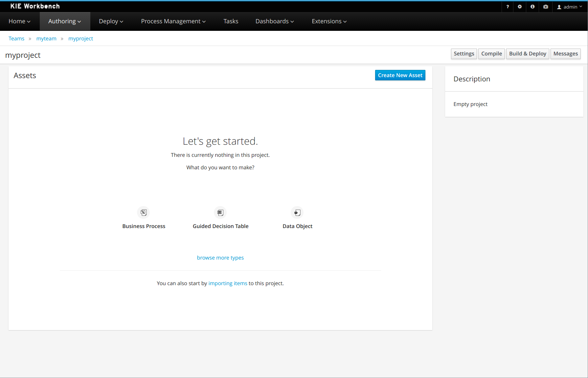The image size is (588, 378).
Task: Click the importing items link
Action: pos(228,283)
